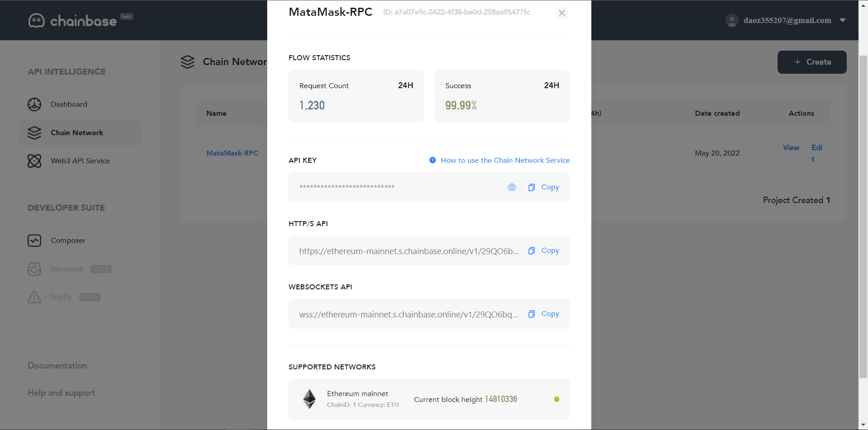Click Edit action for MataMask-RPC
Screen dimensions: 868x430
tap(816, 153)
